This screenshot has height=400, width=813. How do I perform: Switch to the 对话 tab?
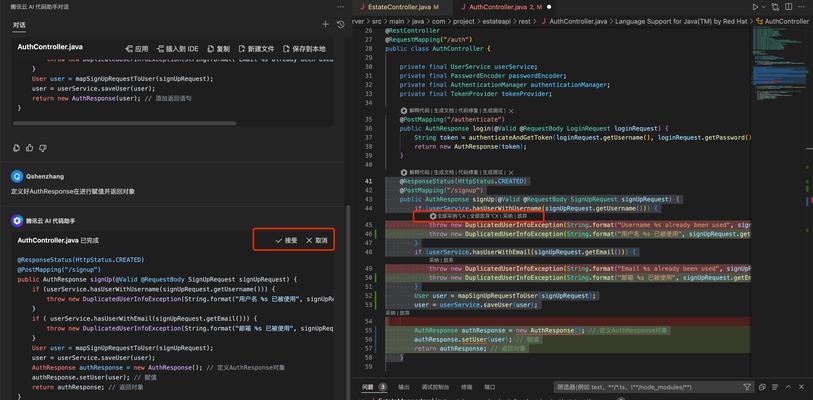tap(19, 25)
